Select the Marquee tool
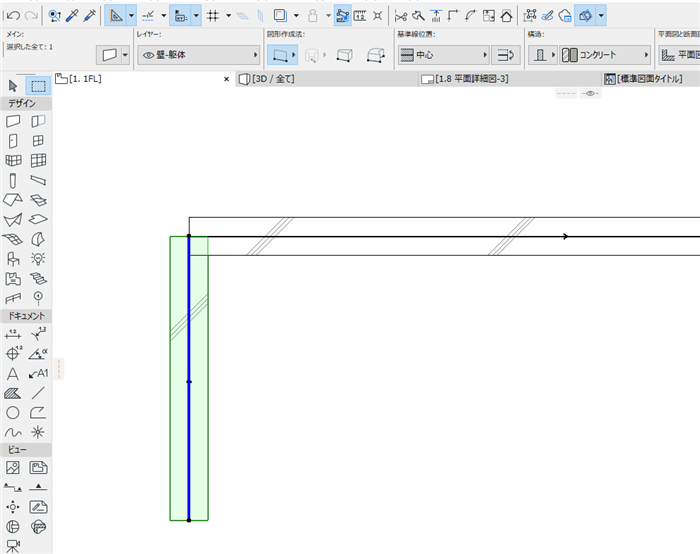700x554 pixels. 38,86
